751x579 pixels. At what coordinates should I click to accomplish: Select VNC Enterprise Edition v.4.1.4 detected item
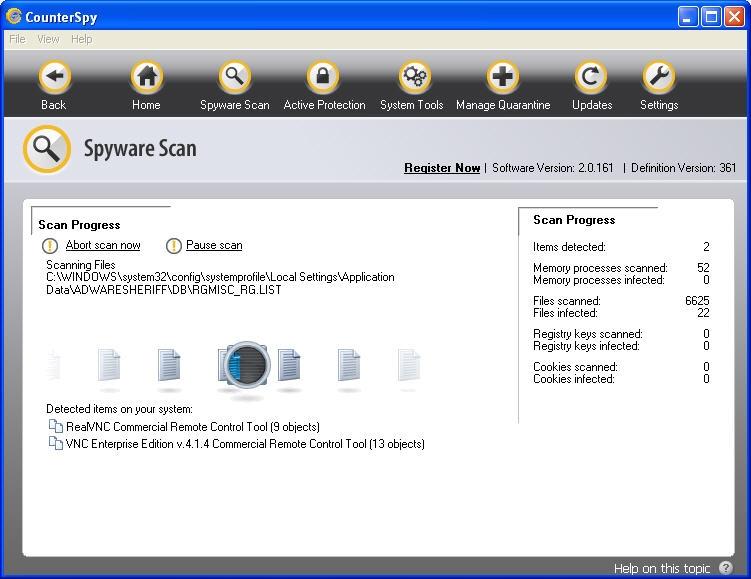(x=245, y=444)
